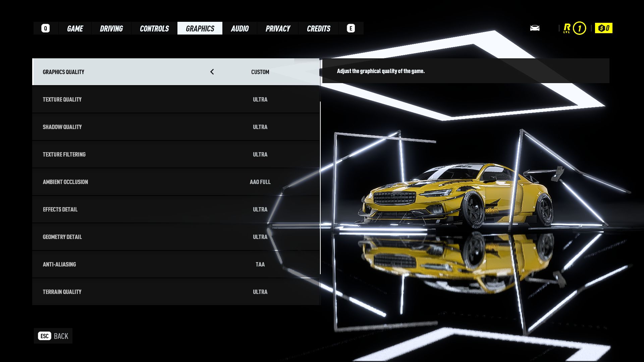Toggle AMBIENT OCCLUSION to different mode
The height and width of the screenshot is (362, 644).
point(260,182)
